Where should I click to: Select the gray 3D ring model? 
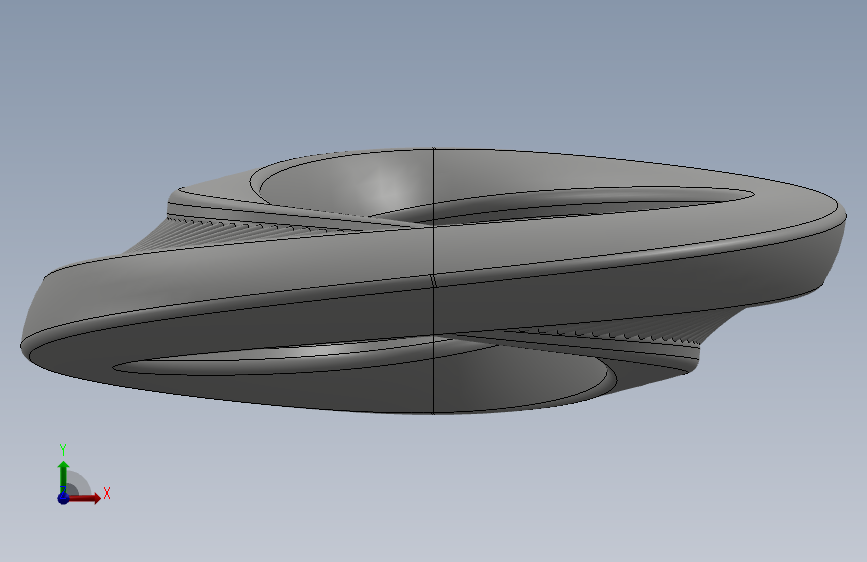(434, 281)
